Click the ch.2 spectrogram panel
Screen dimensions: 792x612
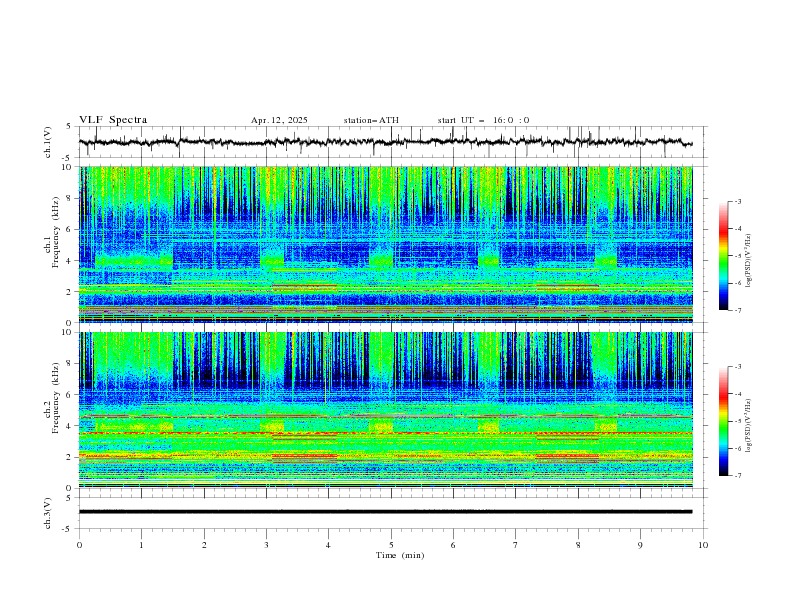(x=386, y=410)
